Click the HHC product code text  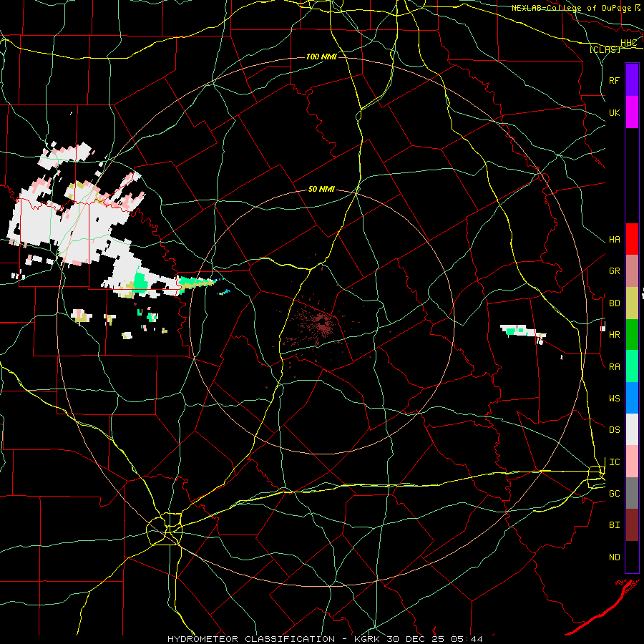628,43
